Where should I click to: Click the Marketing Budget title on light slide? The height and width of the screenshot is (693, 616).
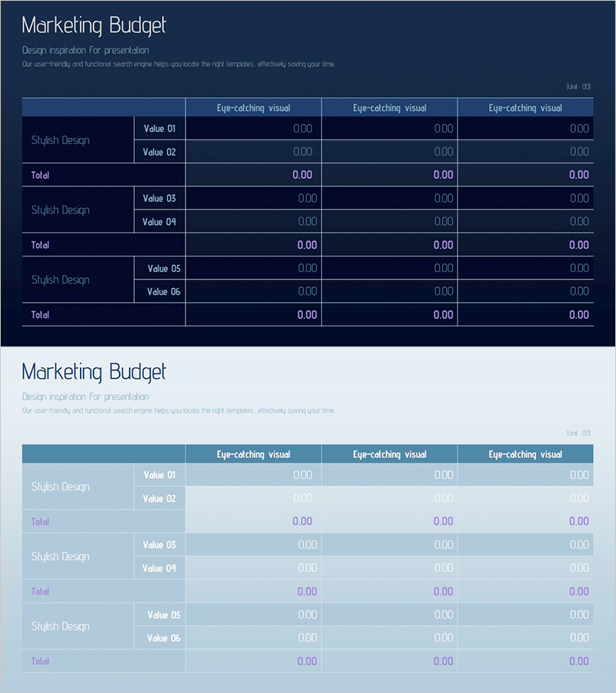coord(94,372)
